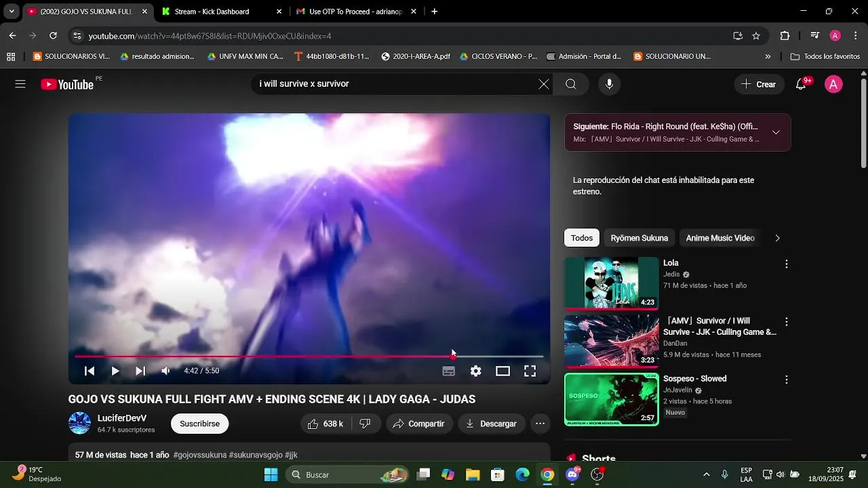The image size is (868, 488).
Task: Open the Lola video thumbnail
Action: click(x=612, y=283)
